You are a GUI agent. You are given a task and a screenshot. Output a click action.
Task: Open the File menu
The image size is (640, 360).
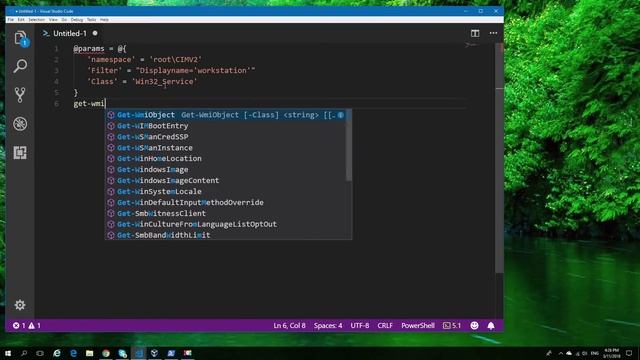click(x=11, y=20)
